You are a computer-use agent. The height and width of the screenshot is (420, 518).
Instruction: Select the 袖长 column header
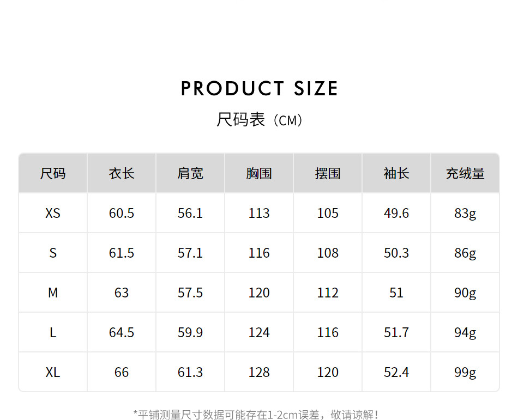tap(396, 174)
